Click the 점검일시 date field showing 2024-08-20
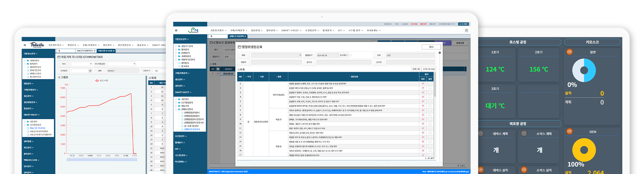This screenshot has height=174, width=644. [327, 55]
